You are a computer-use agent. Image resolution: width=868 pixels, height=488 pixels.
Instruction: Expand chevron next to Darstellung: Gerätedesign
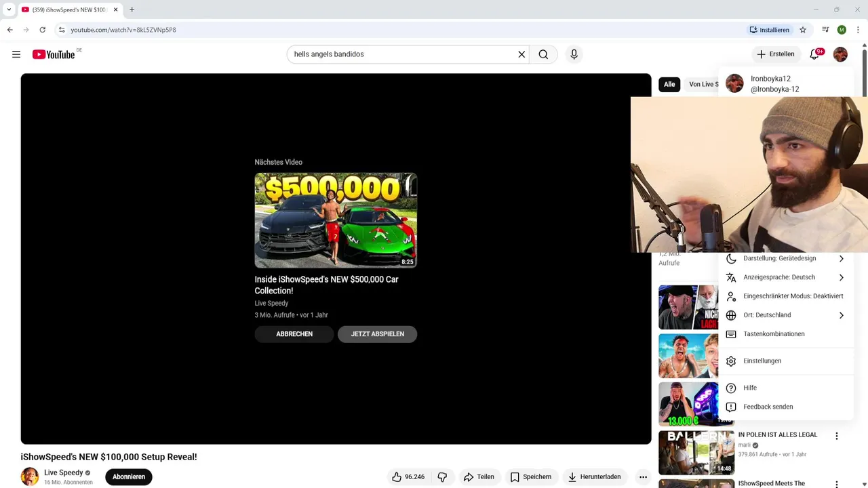pyautogui.click(x=842, y=258)
